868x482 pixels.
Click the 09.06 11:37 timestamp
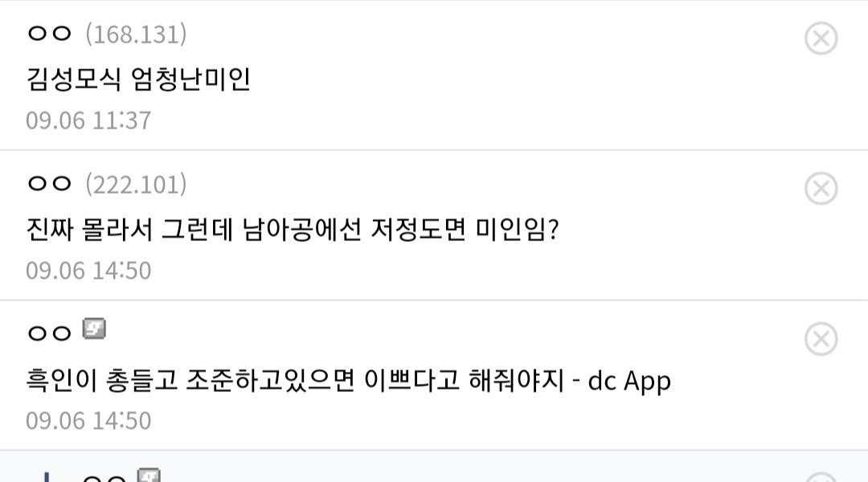pyautogui.click(x=88, y=120)
